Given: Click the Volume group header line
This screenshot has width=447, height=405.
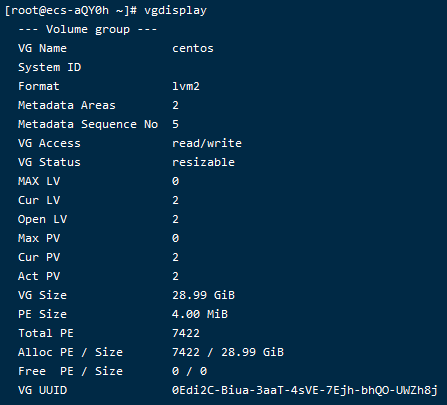Looking at the screenshot, I should coord(88,29).
